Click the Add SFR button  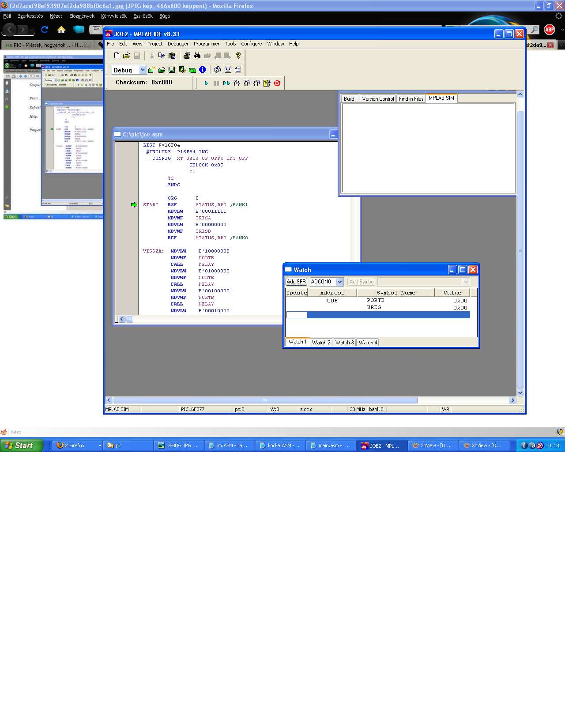(296, 282)
